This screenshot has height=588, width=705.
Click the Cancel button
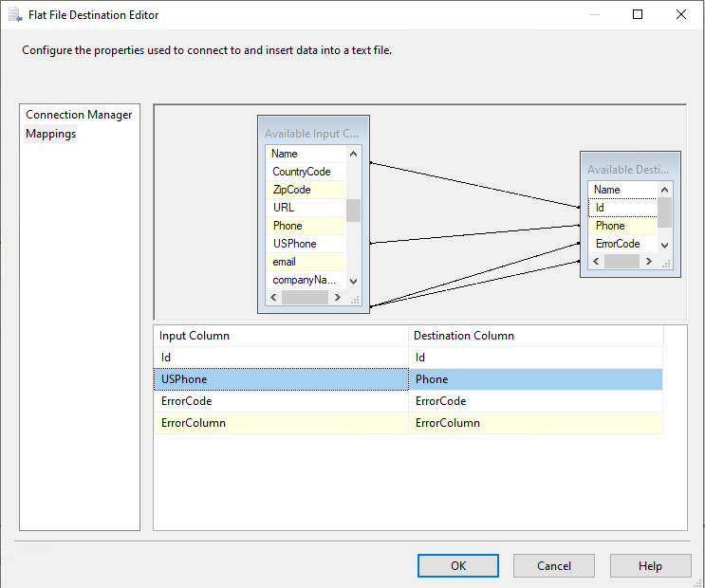click(x=554, y=566)
